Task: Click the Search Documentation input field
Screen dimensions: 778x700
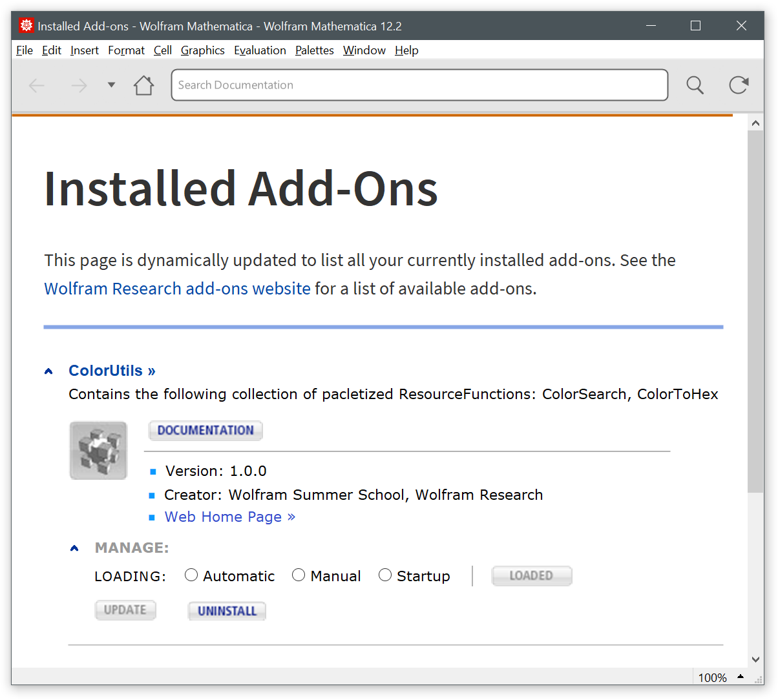Action: [419, 85]
